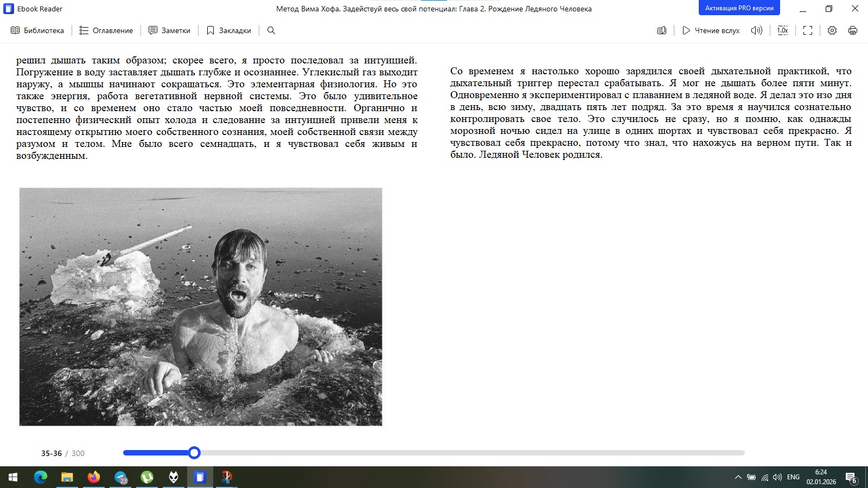Click the print icon
Viewport: 868px width, 488px height.
click(853, 30)
